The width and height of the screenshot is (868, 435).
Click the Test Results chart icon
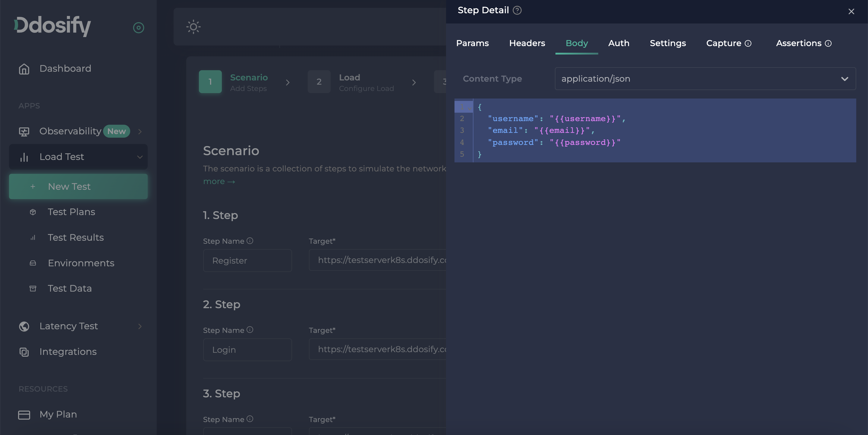[33, 238]
